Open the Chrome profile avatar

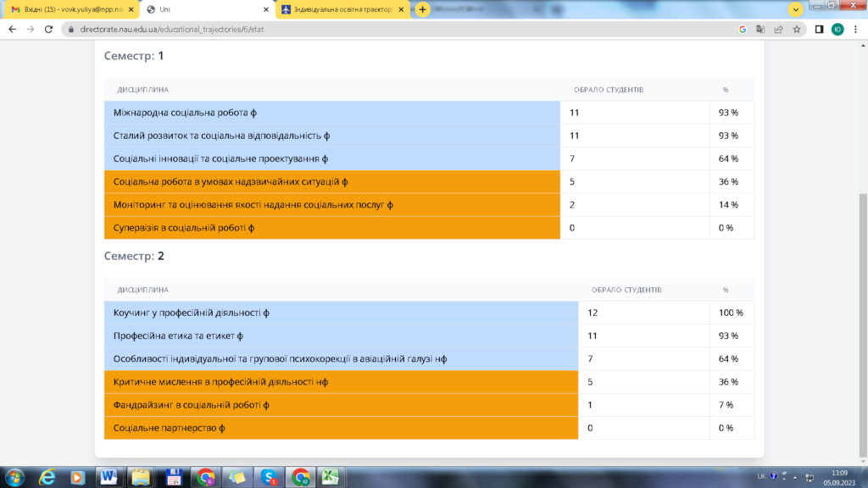837,29
